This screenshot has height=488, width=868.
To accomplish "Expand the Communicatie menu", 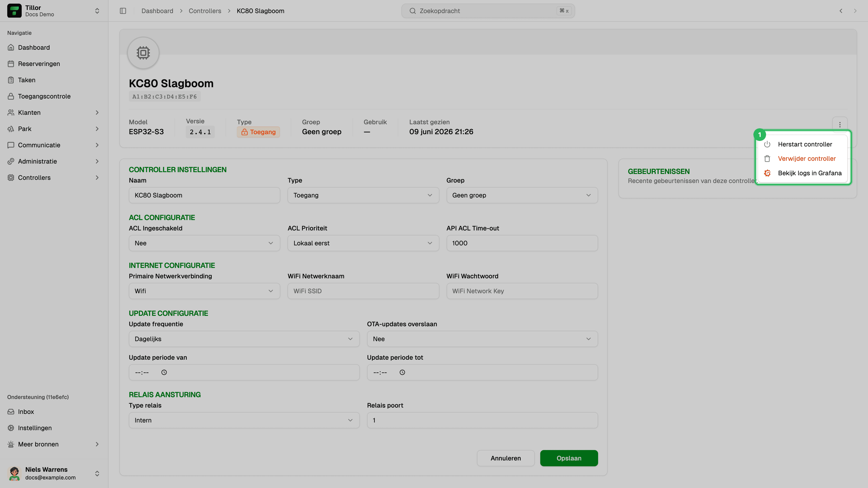I will (x=54, y=145).
